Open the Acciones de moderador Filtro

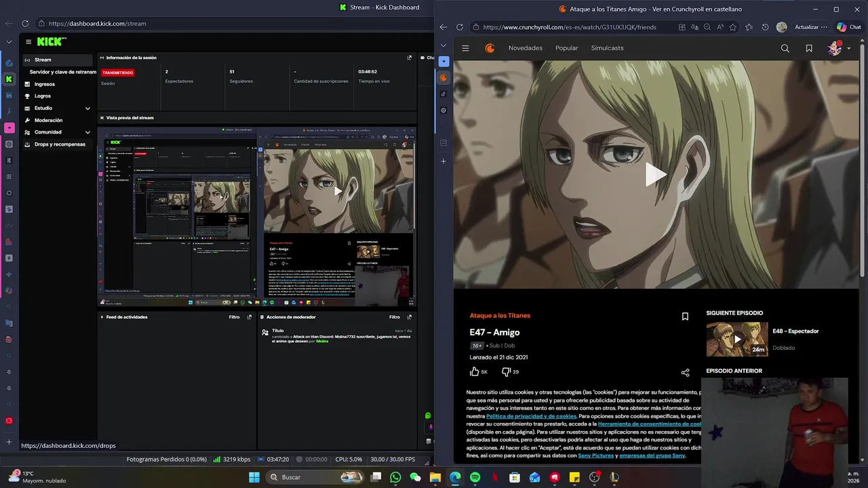click(x=394, y=317)
